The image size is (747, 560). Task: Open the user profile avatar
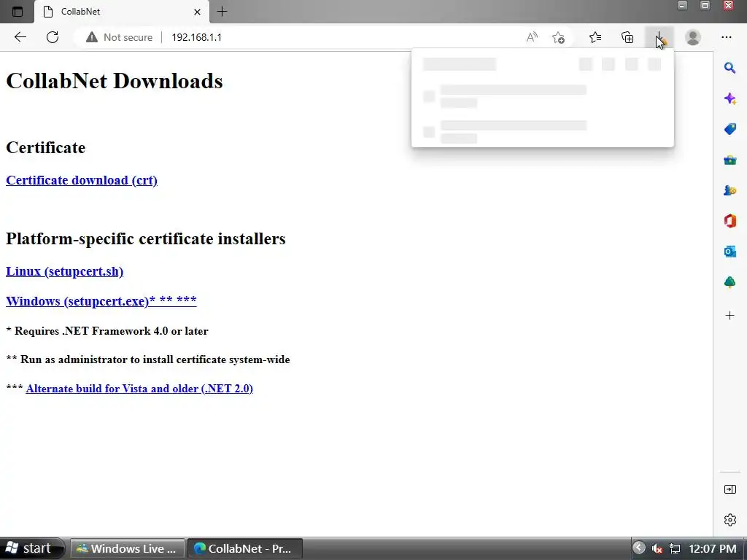(x=693, y=37)
